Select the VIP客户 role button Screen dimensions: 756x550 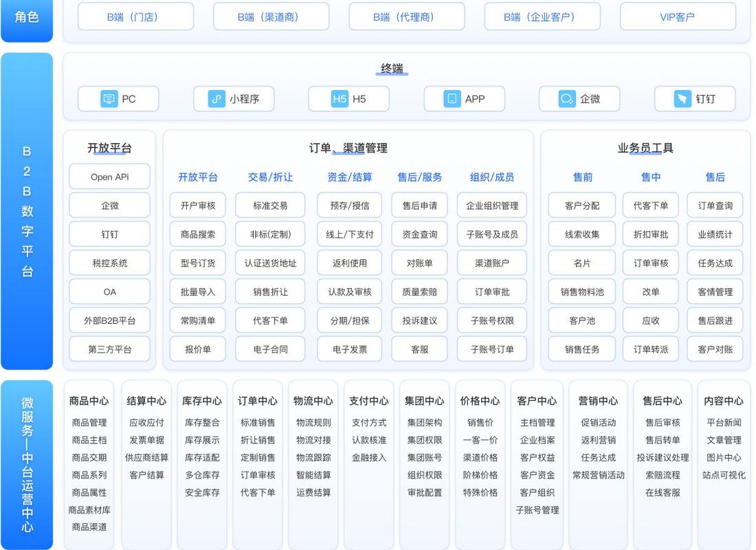point(678,16)
